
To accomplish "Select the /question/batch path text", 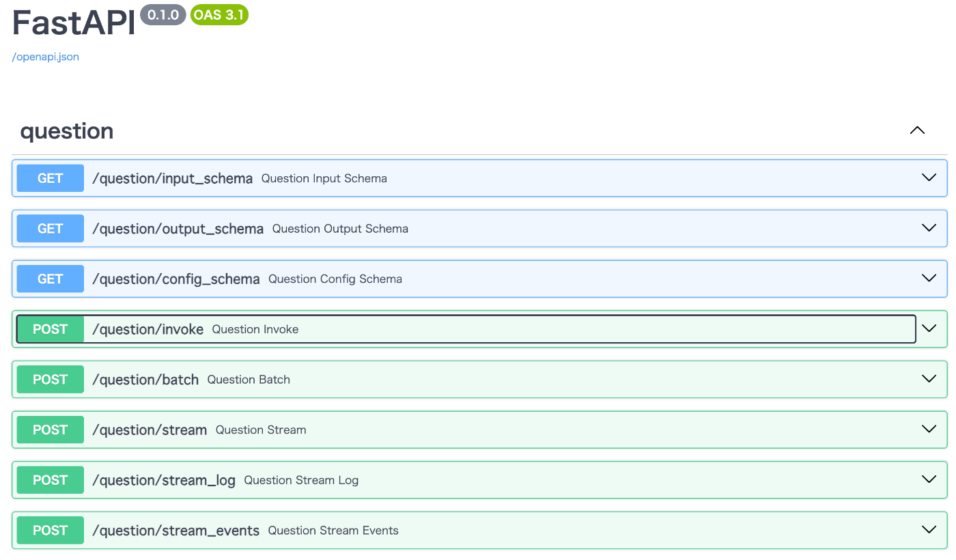I will [145, 380].
